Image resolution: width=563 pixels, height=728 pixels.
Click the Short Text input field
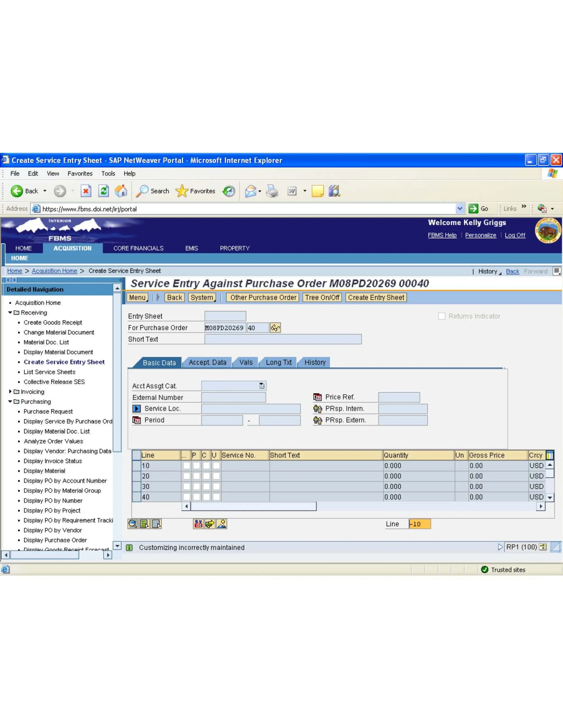[283, 339]
